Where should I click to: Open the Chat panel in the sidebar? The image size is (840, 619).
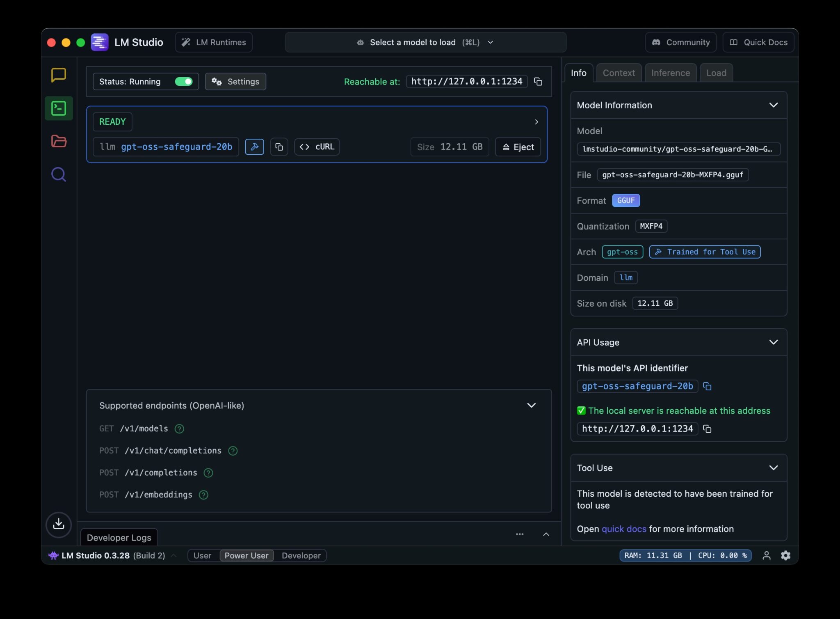pyautogui.click(x=59, y=75)
